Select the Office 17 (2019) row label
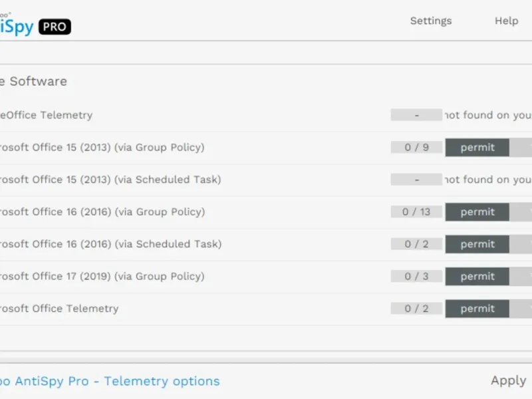The width and height of the screenshot is (532, 399). [101, 277]
